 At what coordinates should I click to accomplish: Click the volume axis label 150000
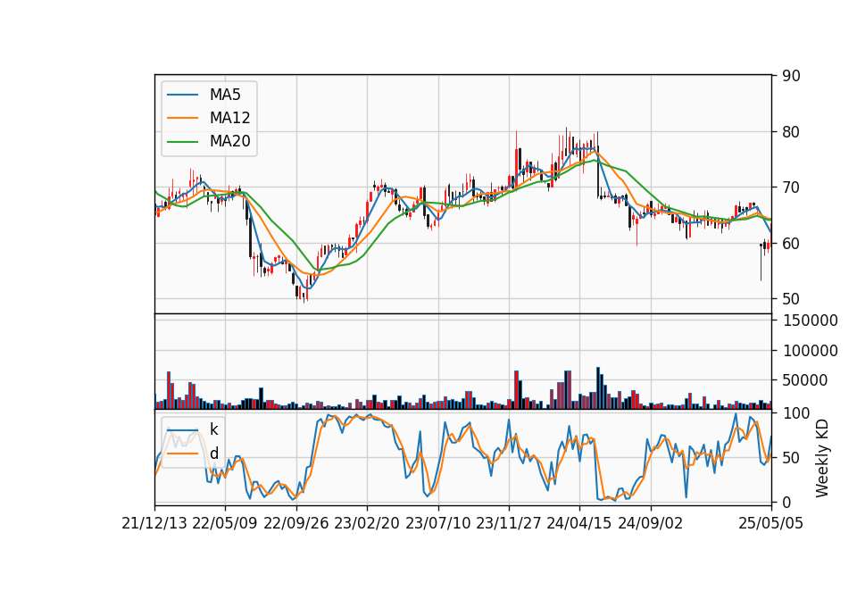coord(810,320)
